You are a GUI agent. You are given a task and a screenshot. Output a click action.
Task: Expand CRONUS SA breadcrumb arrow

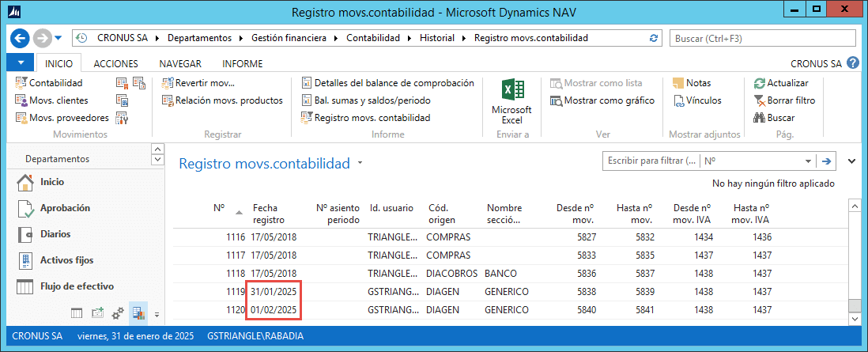pos(157,38)
